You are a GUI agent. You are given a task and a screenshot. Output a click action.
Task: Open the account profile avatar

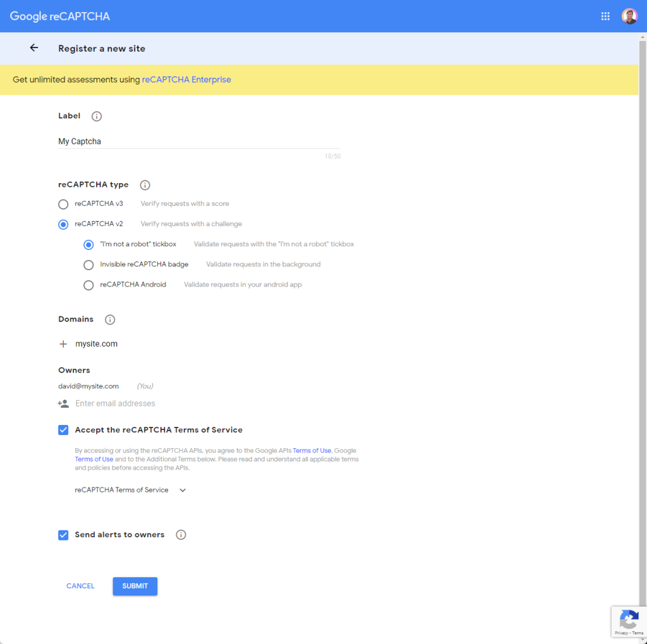tap(630, 16)
